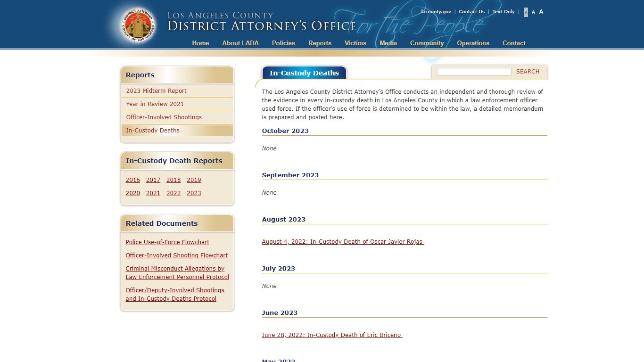This screenshot has width=644, height=362.
Task: Open the Media menu
Action: point(388,43)
